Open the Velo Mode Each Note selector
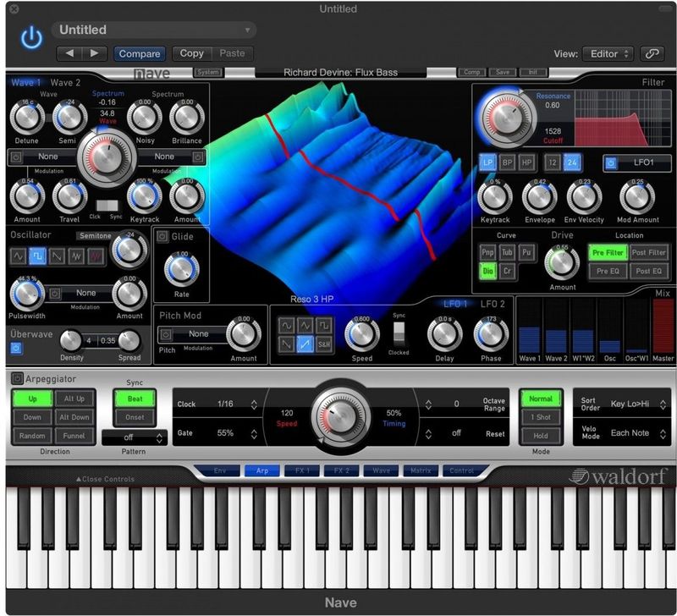The height and width of the screenshot is (616, 677). [x=621, y=433]
